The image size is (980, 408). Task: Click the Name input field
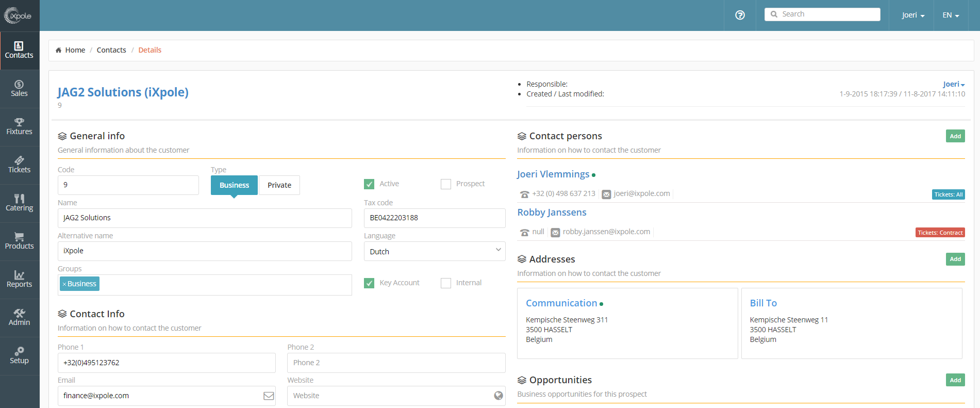(x=205, y=218)
